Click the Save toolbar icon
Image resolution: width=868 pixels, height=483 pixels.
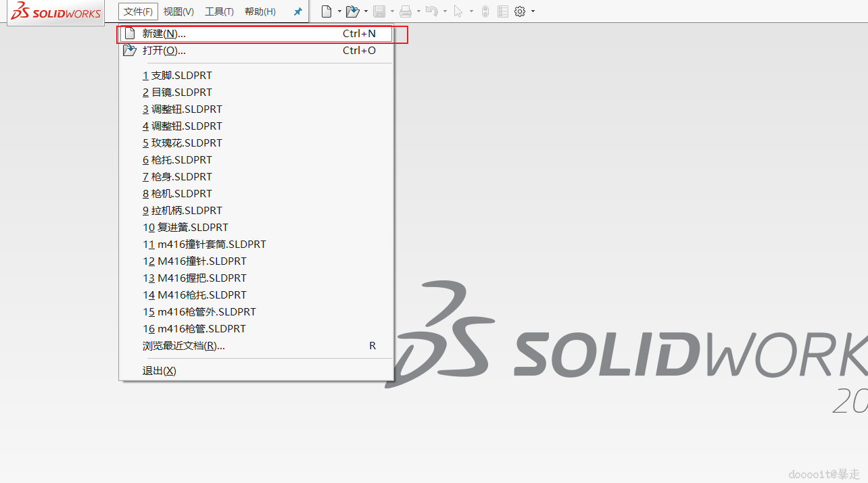[379, 11]
